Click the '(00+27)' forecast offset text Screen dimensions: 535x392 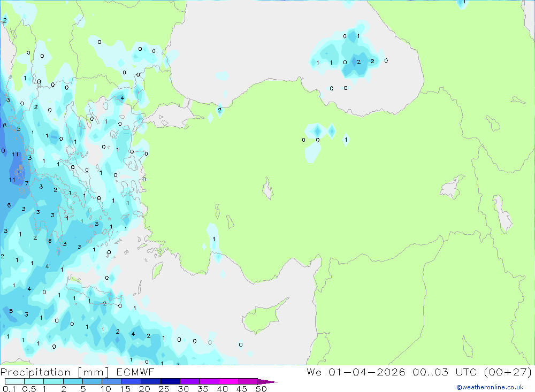pos(508,372)
